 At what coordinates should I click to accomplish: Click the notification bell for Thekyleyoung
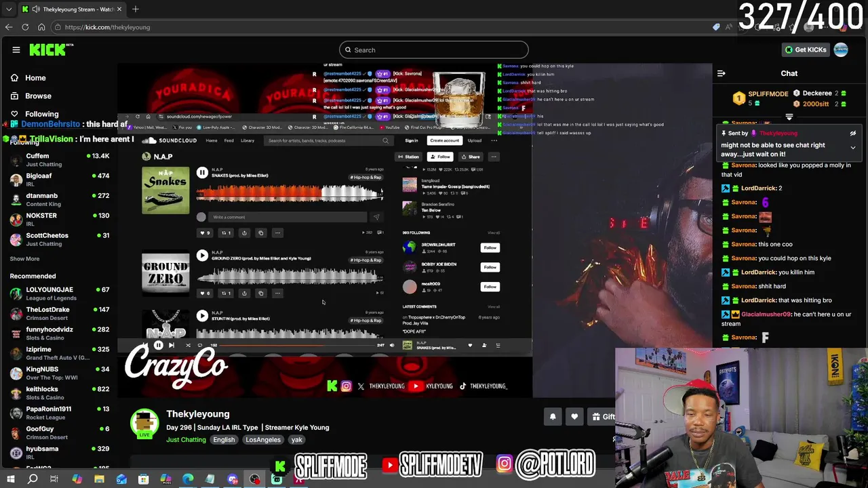[553, 417]
